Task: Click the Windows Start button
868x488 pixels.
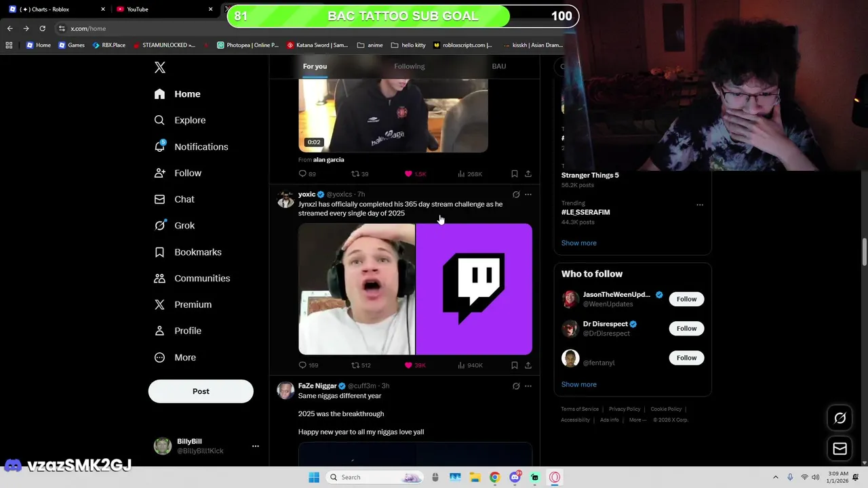Action: point(314,477)
